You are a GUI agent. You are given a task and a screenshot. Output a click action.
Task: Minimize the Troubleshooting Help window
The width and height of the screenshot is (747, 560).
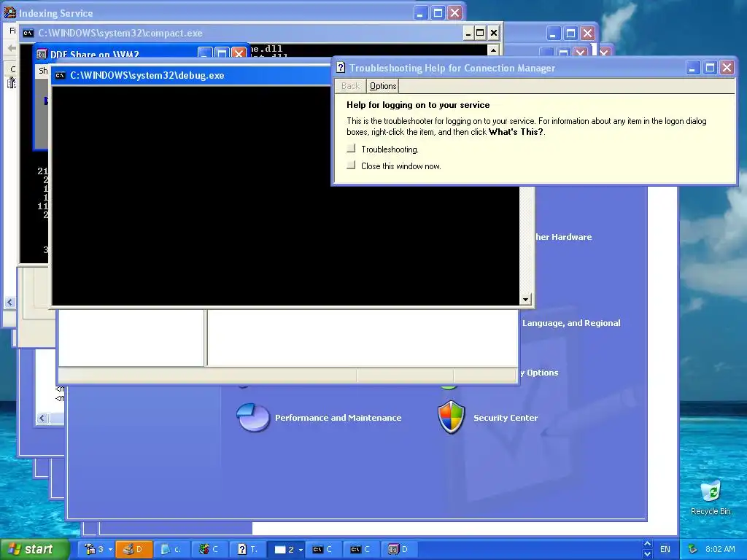tap(693, 68)
